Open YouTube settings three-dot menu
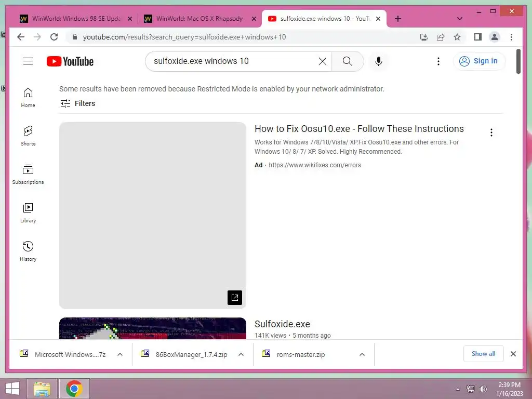This screenshot has height=399, width=532. (x=438, y=61)
